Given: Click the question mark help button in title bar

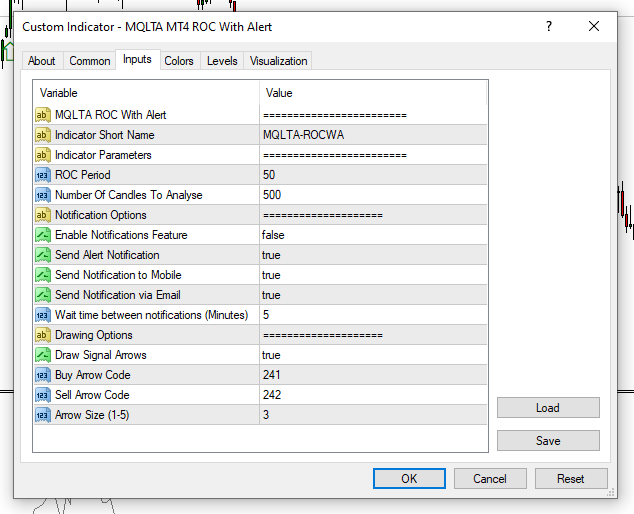Looking at the screenshot, I should 549,26.
